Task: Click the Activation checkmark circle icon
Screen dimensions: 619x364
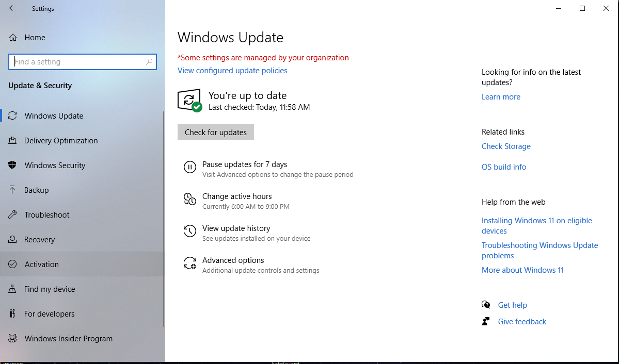Action: 12,264
